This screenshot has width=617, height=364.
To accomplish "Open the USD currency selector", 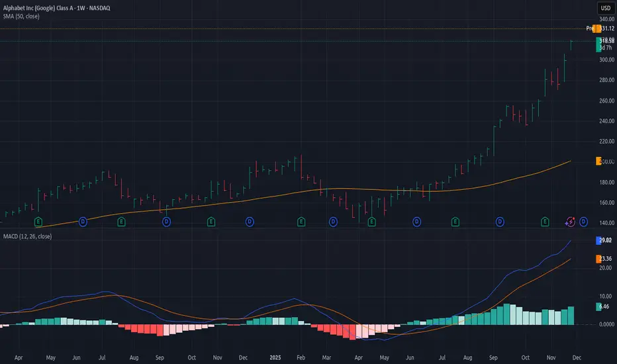I will click(606, 8).
